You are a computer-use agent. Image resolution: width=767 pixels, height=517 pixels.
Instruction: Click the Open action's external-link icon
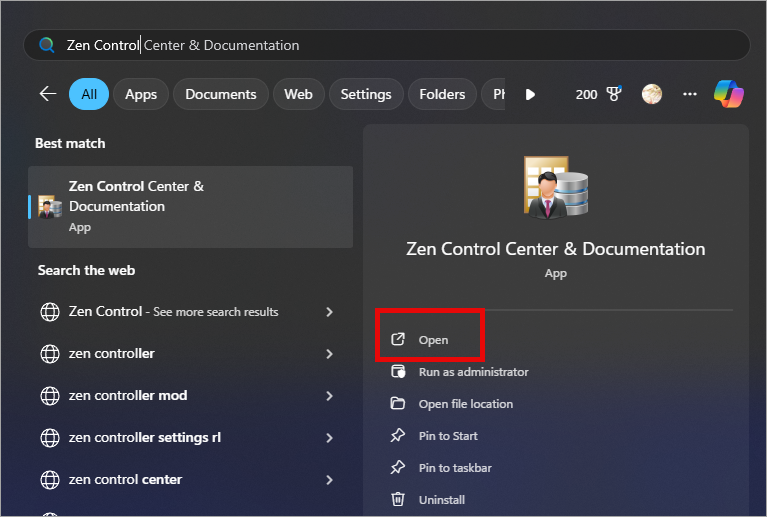tap(398, 339)
